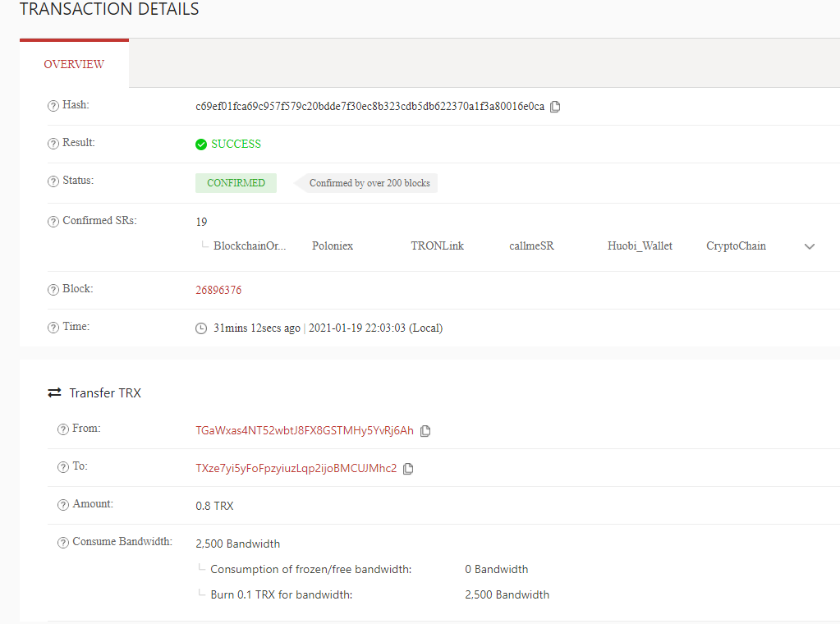Click the help icon next to Amount

click(x=63, y=505)
